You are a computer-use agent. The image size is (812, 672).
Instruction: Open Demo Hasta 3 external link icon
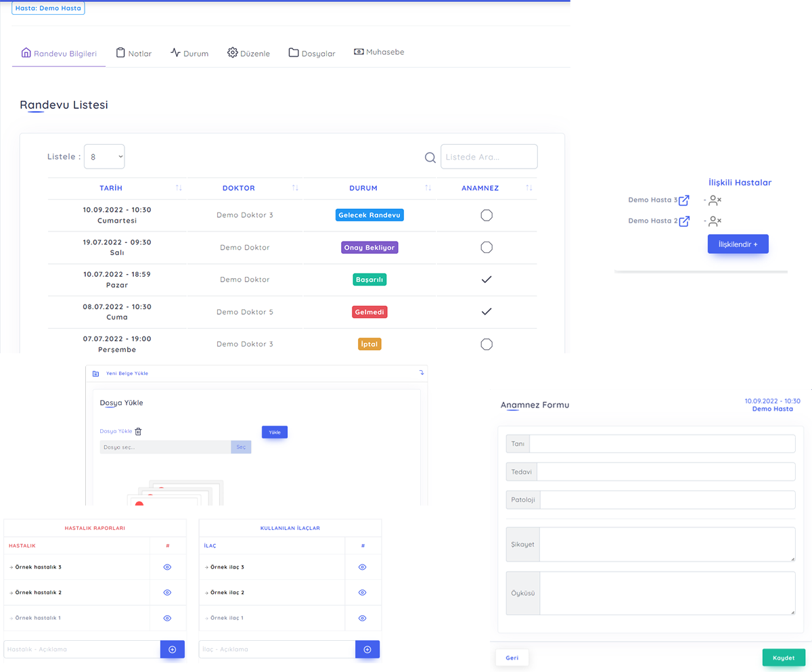684,200
